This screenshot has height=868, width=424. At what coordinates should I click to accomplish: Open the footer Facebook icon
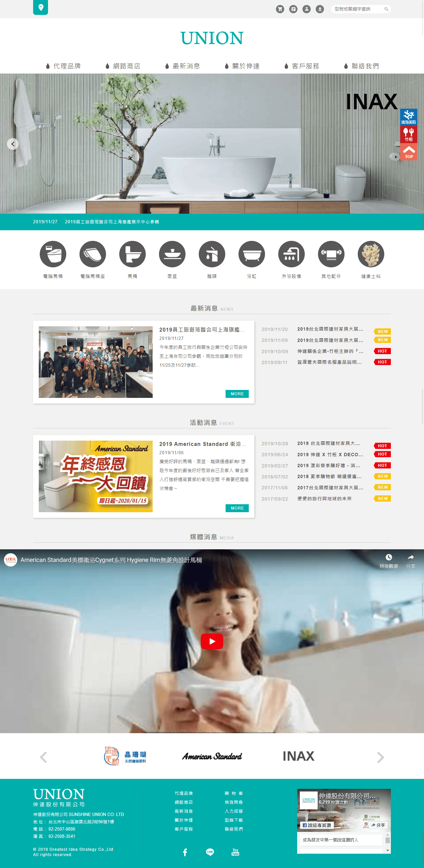185,852
